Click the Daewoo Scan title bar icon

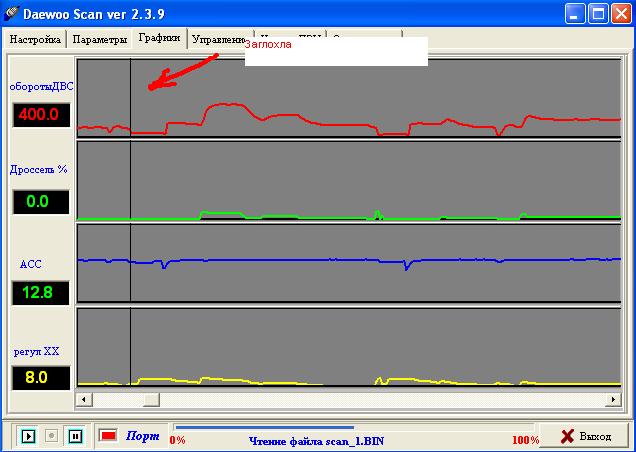point(14,14)
